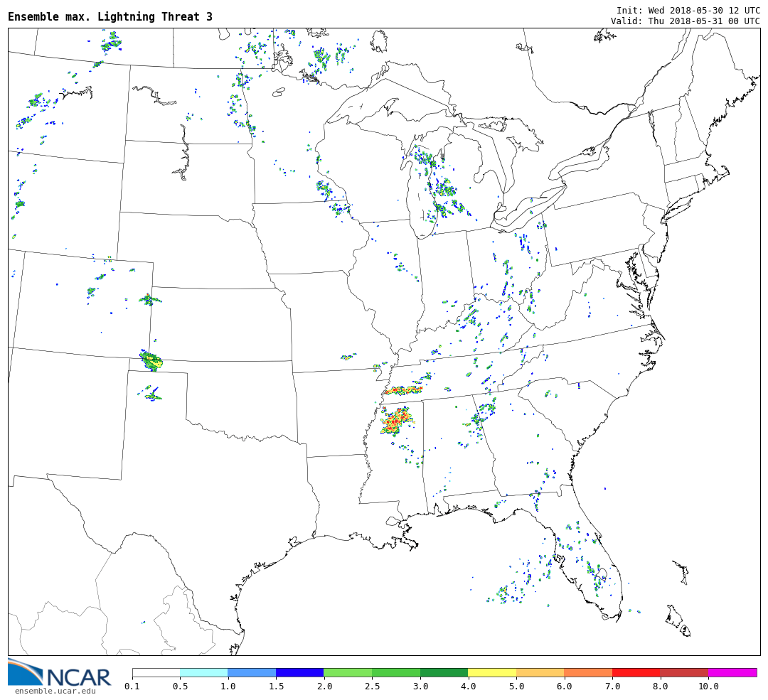768x700 pixels.
Task: Pick the dark blue 1.5–2.0 legend swatch
Action: [300, 672]
